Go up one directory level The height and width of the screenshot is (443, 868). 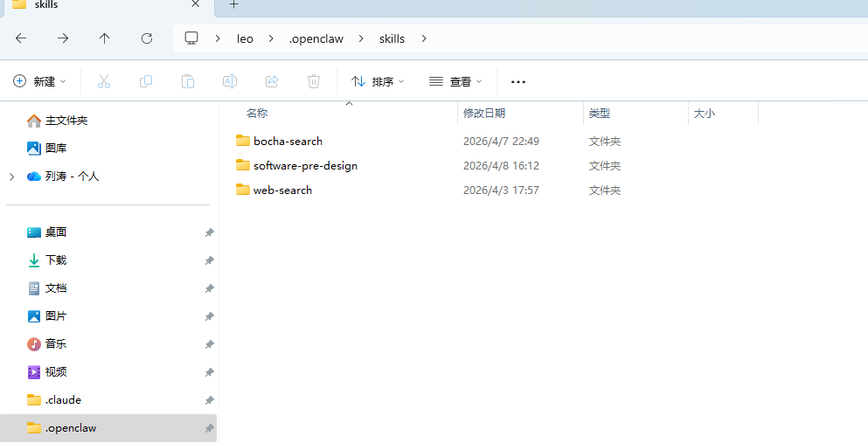click(x=105, y=38)
